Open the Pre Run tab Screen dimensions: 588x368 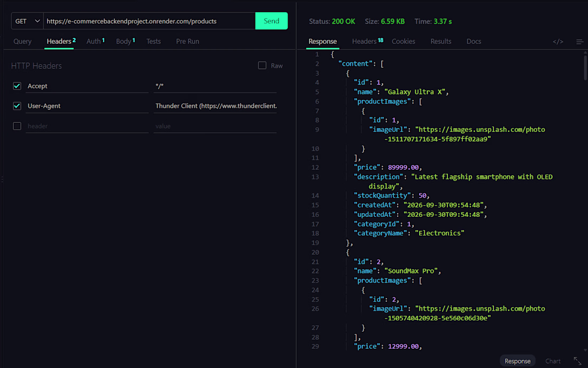[x=188, y=41]
